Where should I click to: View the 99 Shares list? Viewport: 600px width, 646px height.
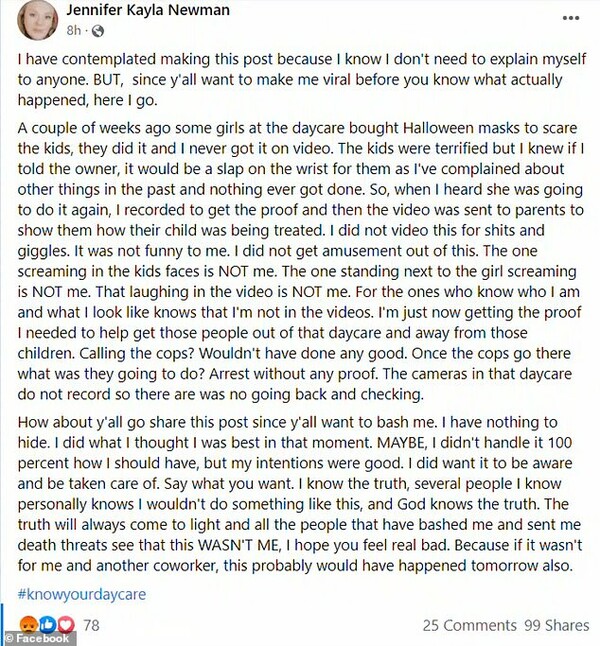click(x=557, y=625)
